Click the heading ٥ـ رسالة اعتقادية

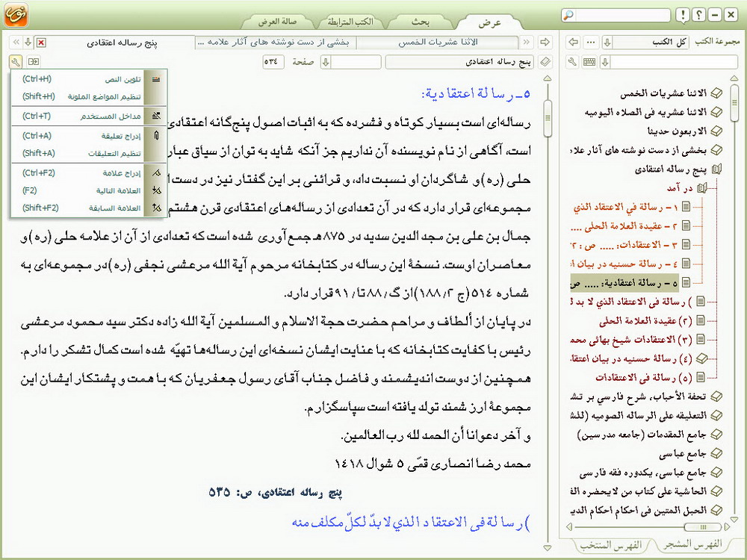[475, 94]
